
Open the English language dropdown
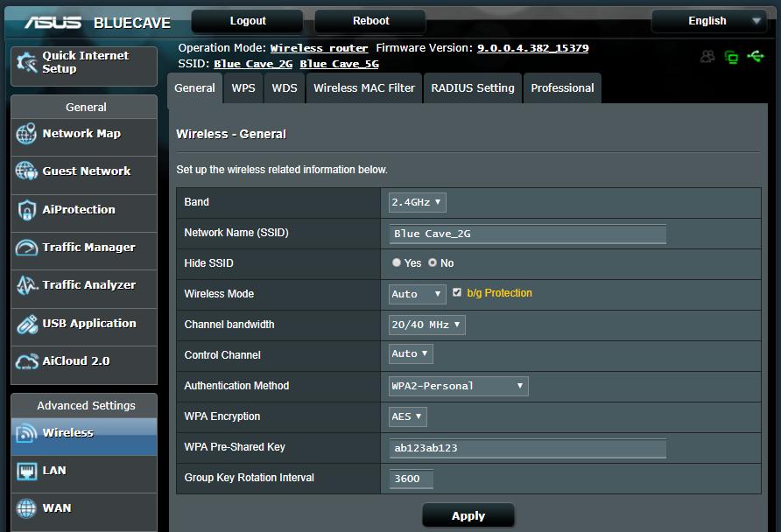click(x=709, y=21)
